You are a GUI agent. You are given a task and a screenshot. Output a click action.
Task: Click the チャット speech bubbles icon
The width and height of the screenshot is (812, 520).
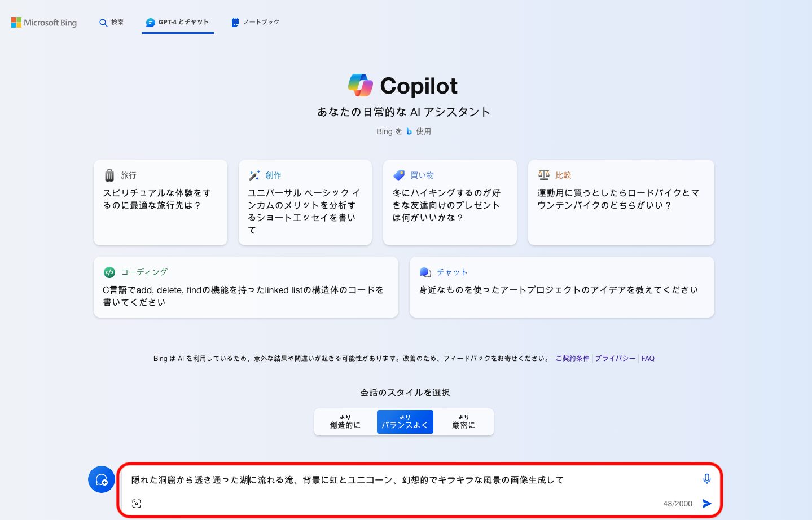(x=425, y=272)
